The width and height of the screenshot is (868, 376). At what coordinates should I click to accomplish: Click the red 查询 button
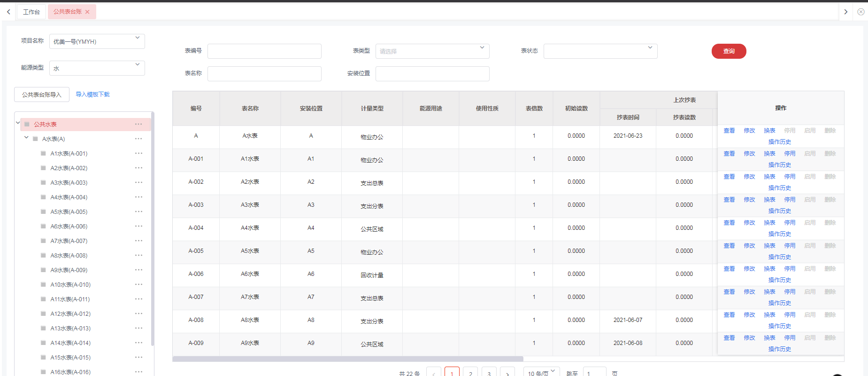click(x=729, y=51)
